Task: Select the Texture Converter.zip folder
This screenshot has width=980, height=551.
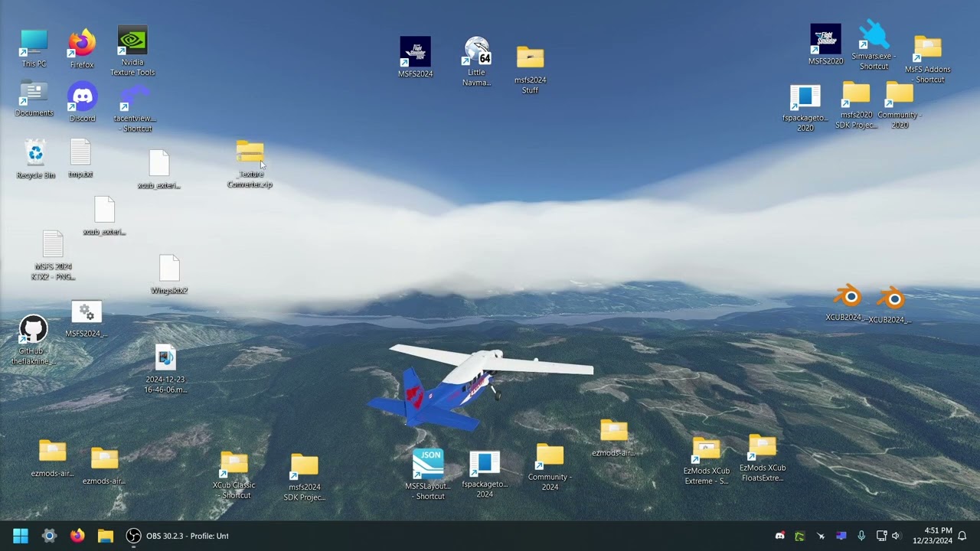Action: click(x=250, y=165)
